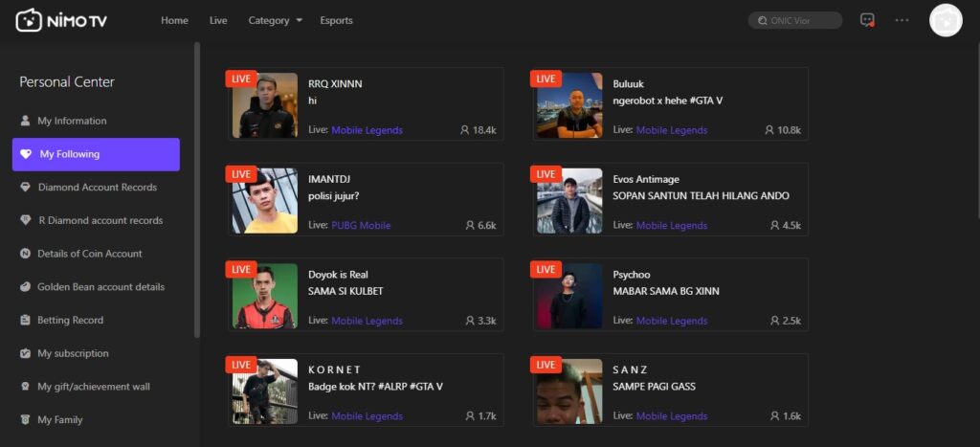Click the Golden Bean account icon
Viewport: 980px width, 447px height.
point(25,286)
